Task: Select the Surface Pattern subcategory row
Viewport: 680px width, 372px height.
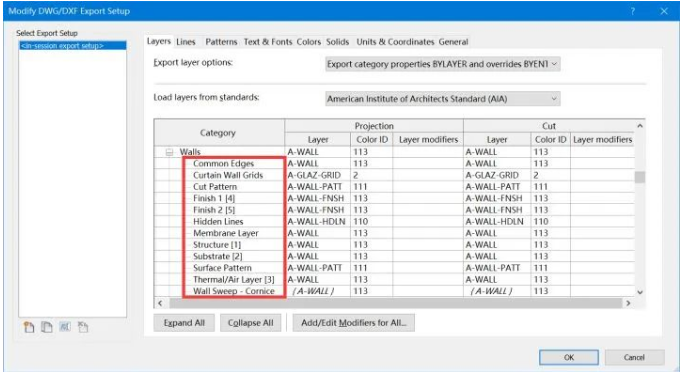Action: click(394, 268)
